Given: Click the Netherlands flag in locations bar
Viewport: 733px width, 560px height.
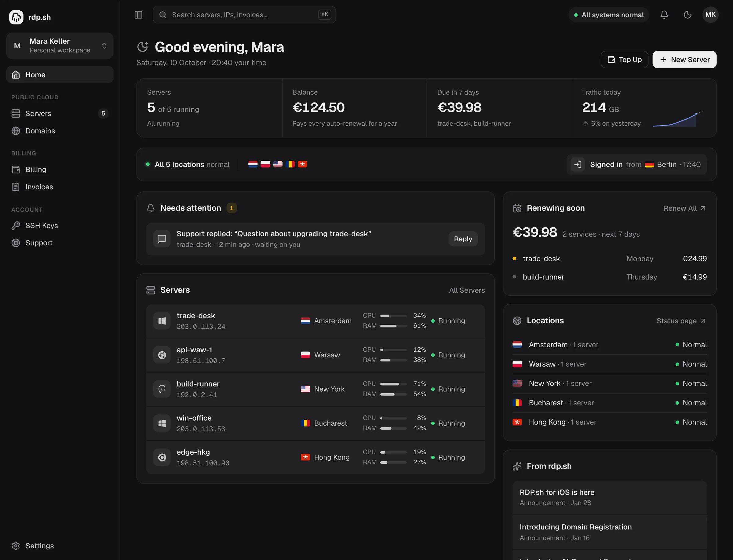Looking at the screenshot, I should 253,164.
